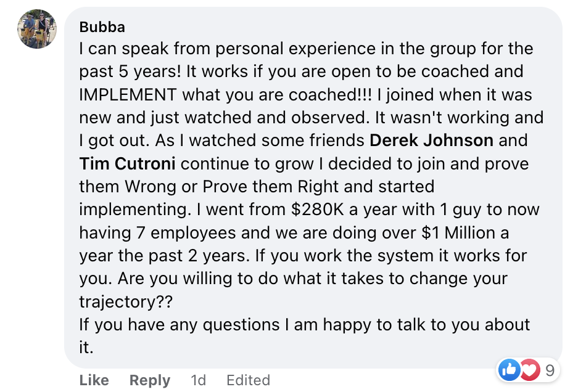Image resolution: width=586 pixels, height=392 pixels.
Task: Click the first line about personal experience
Action: click(x=305, y=49)
